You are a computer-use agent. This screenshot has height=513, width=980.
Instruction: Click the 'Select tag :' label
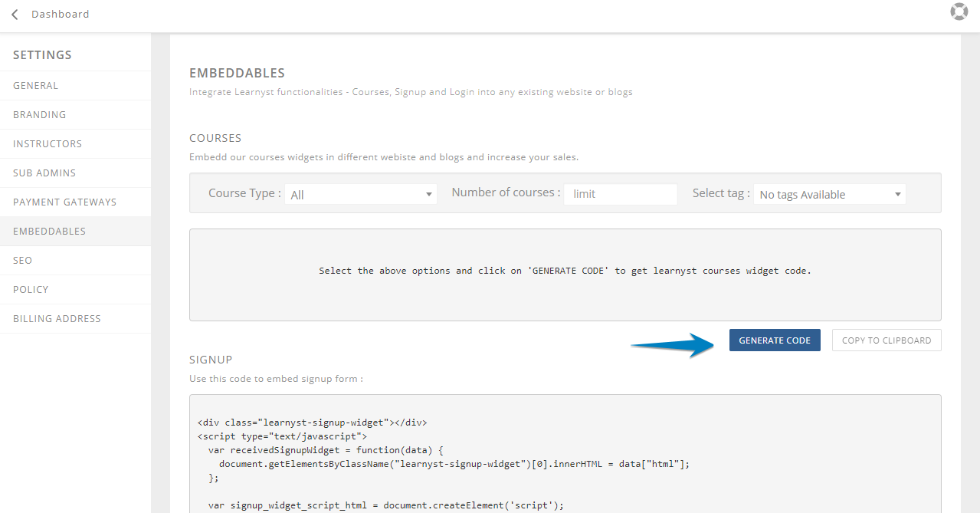(721, 193)
